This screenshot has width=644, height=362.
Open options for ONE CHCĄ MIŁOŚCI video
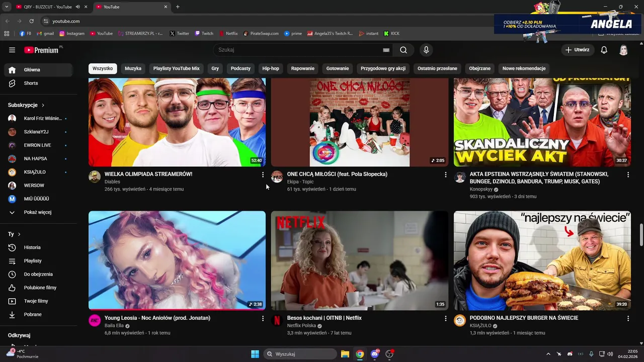[445, 174]
